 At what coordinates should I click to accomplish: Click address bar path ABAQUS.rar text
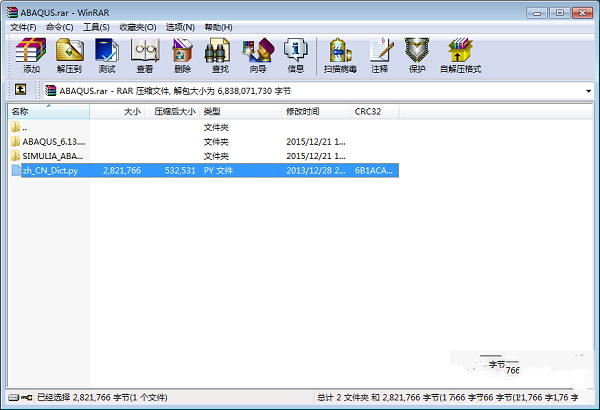tap(83, 91)
